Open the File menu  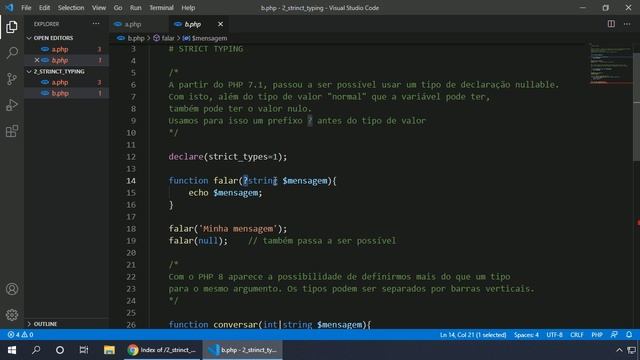(26, 8)
